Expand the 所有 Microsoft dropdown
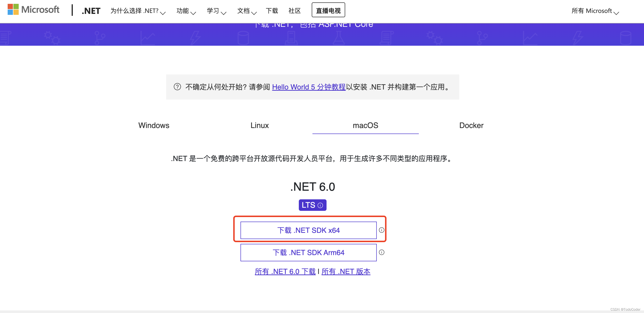The width and height of the screenshot is (644, 313). pos(595,11)
